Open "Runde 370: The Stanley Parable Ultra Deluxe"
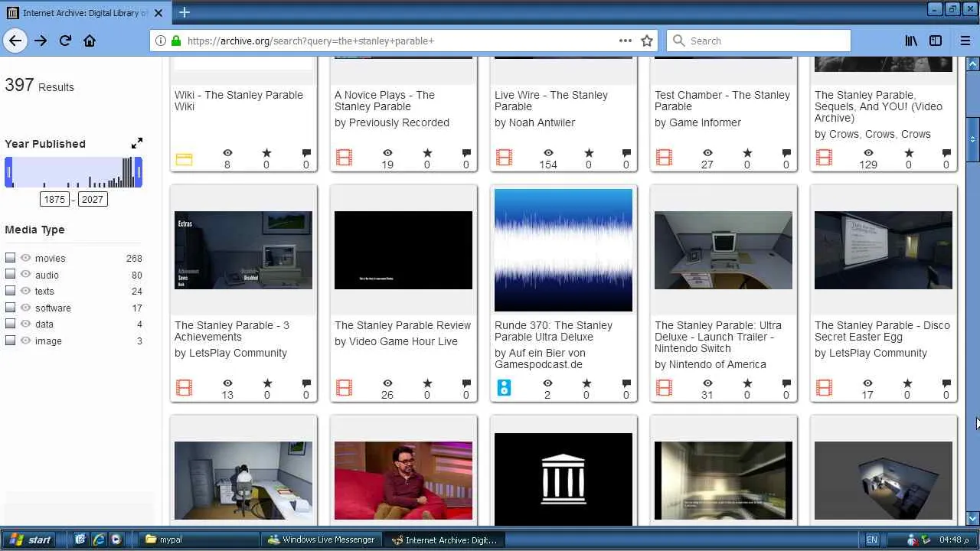Image resolution: width=980 pixels, height=551 pixels. 554,331
